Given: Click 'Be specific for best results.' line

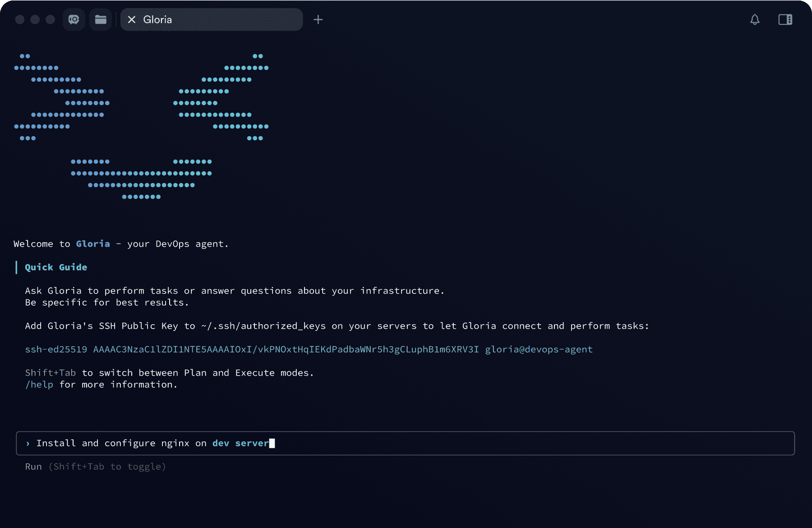Looking at the screenshot, I should coord(107,303).
